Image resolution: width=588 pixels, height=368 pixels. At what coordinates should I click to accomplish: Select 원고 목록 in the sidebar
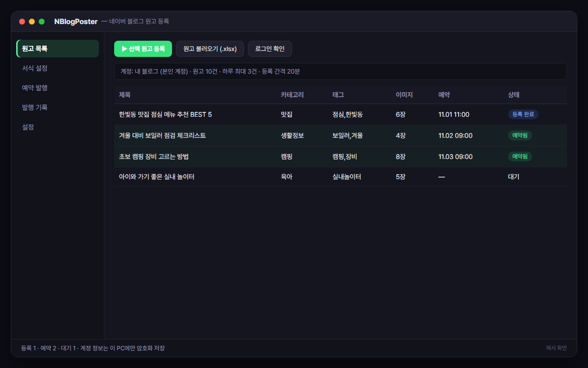pyautogui.click(x=58, y=49)
